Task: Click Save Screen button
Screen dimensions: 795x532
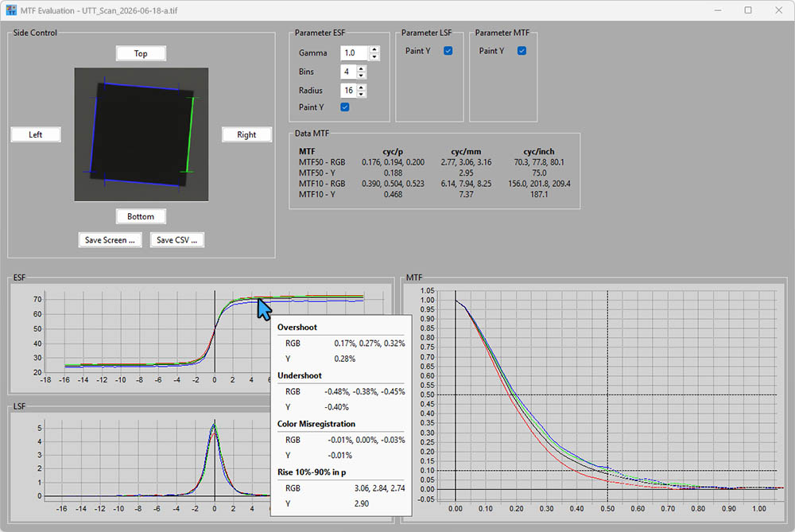Action: click(x=110, y=240)
